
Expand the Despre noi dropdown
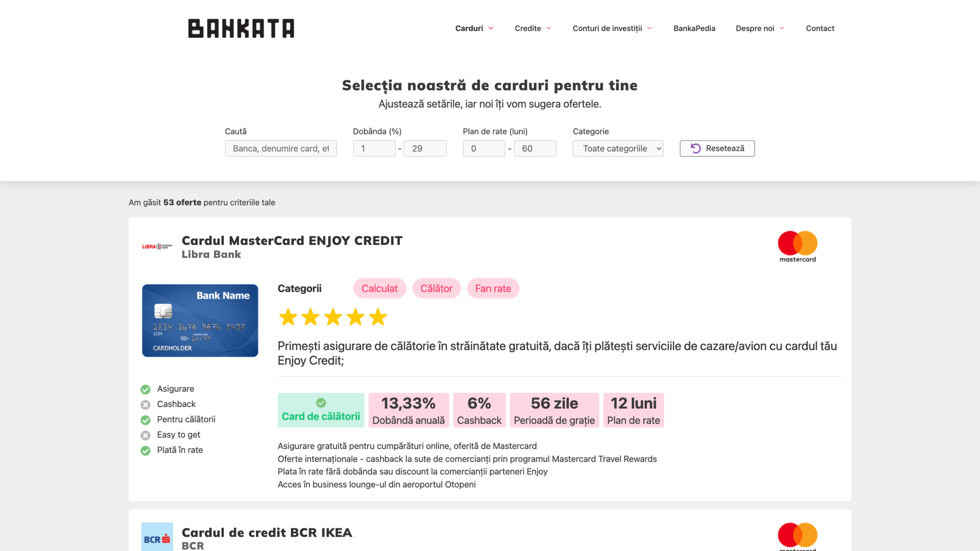[759, 28]
